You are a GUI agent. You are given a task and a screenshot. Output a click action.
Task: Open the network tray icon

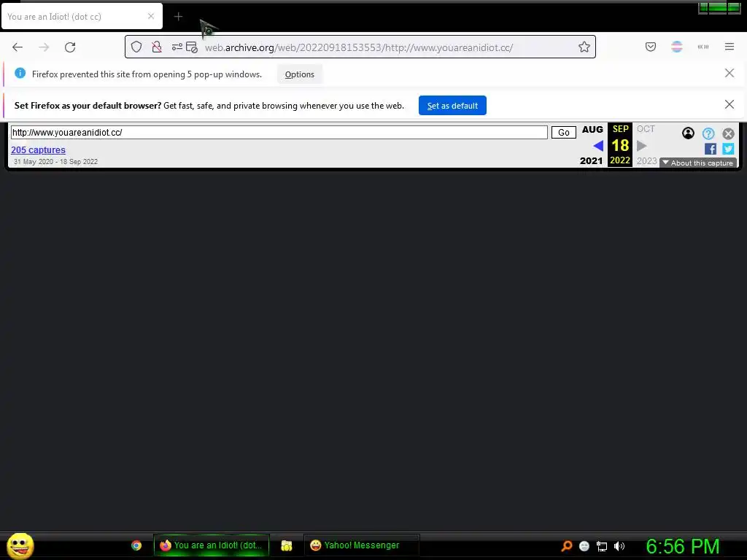[602, 546]
